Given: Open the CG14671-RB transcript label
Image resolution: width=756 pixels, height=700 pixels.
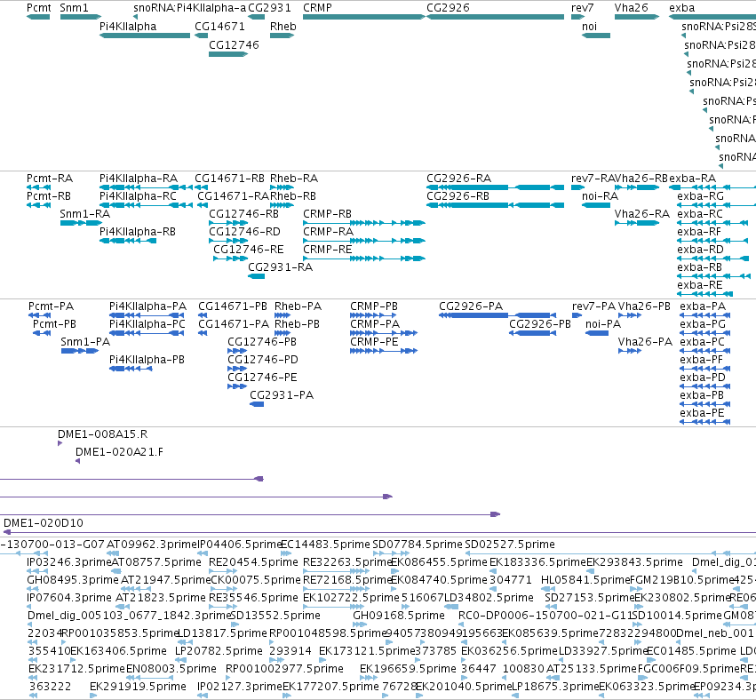Looking at the screenshot, I should 229,179.
